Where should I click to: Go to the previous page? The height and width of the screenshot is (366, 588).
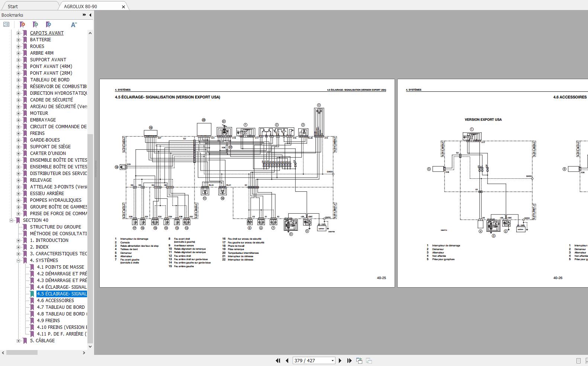click(287, 360)
